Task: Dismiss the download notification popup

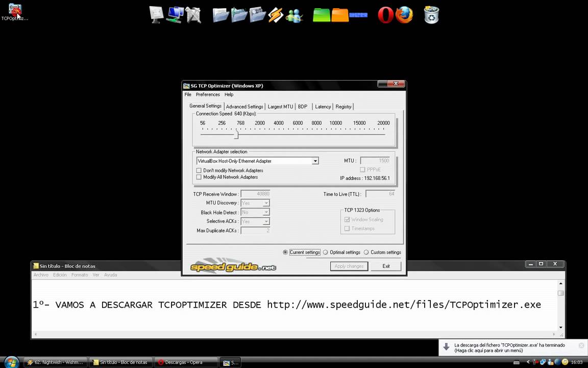Action: pos(581,345)
